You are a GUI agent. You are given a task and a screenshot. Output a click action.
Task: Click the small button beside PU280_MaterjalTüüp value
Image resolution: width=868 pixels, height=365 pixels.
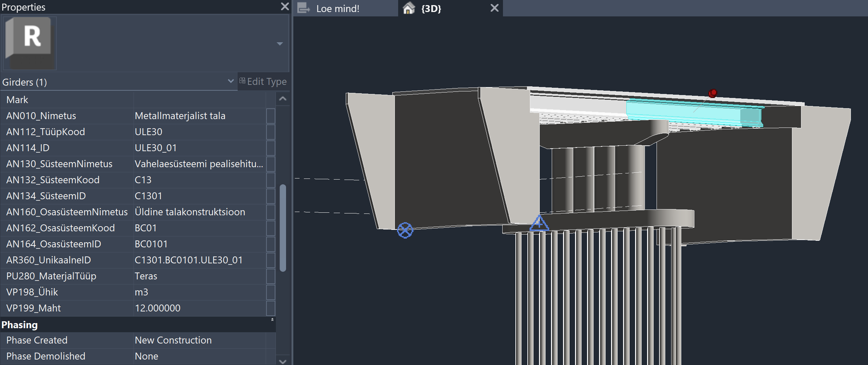click(x=270, y=276)
